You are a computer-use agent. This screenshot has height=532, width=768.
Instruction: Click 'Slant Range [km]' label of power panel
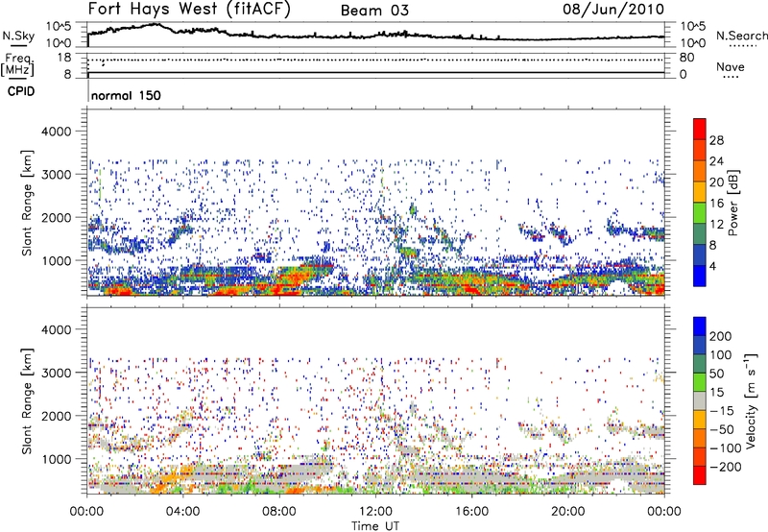point(27,203)
